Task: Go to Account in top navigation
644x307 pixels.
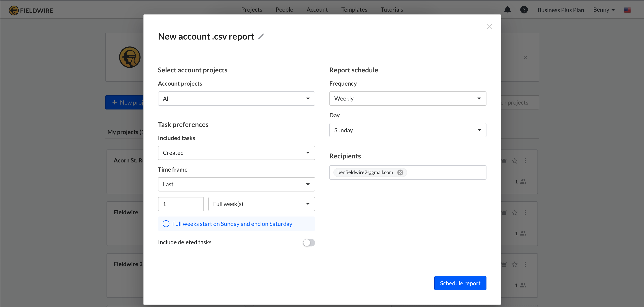Action: coord(317,10)
